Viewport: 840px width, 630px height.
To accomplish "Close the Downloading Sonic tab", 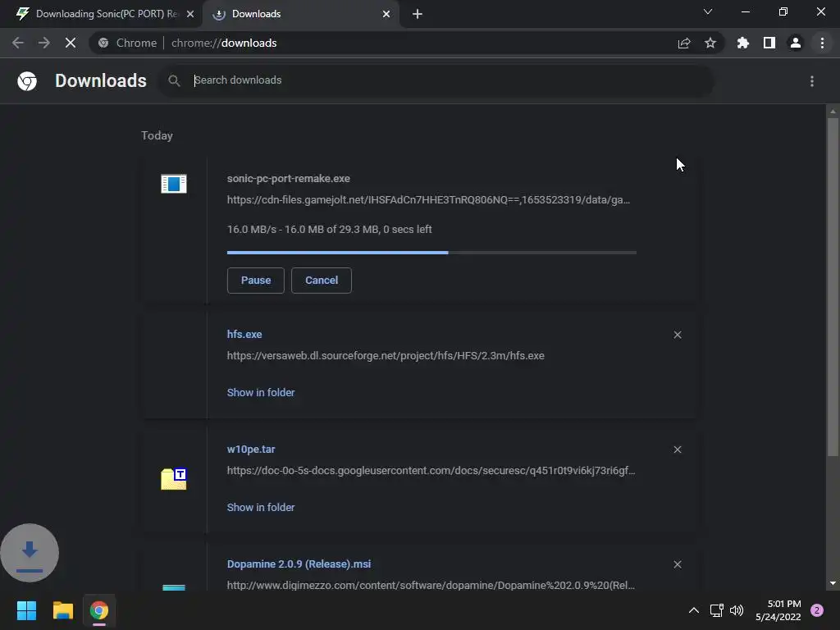I will pos(190,14).
